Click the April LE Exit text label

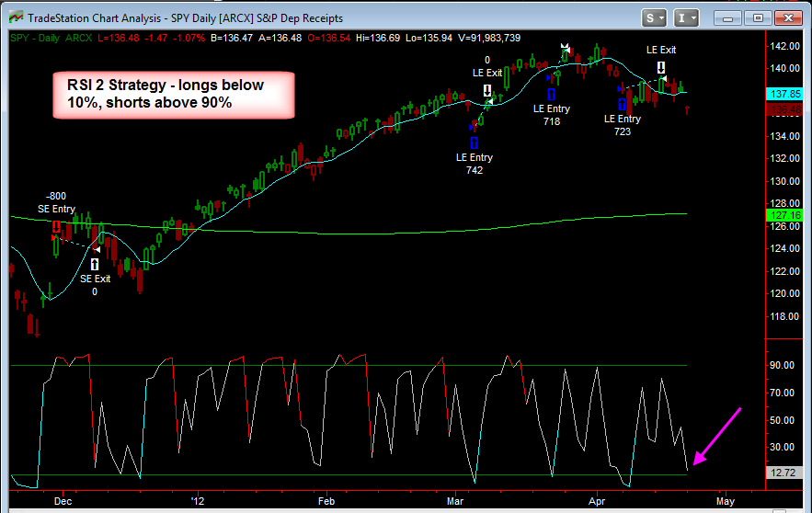(661, 50)
